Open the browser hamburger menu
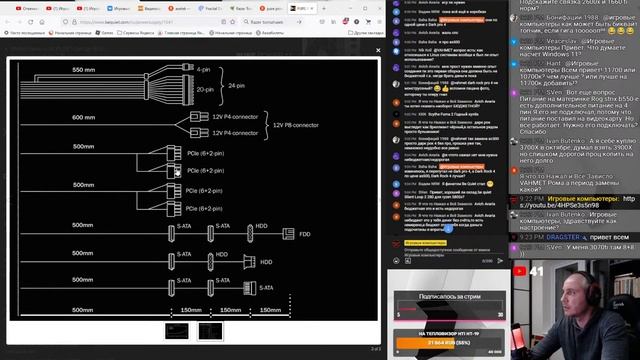The width and height of the screenshot is (640, 360). (x=380, y=22)
